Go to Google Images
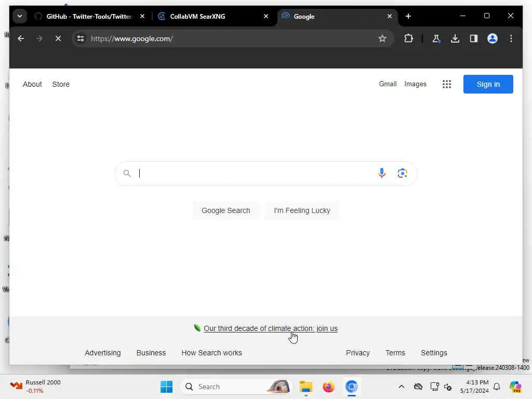This screenshot has height=399, width=532. pos(415,84)
